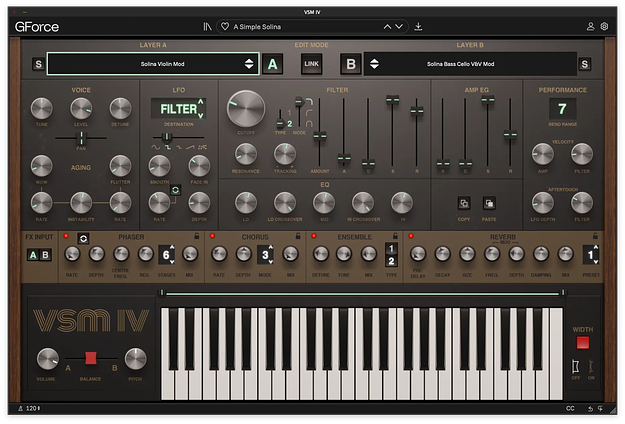625x424 pixels.
Task: Select the Width Off icon
Action: pos(575,366)
